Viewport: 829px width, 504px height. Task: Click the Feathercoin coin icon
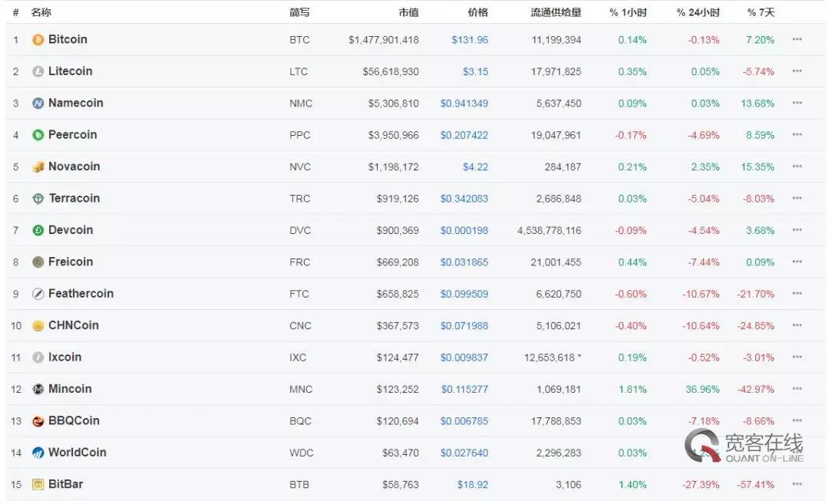pos(38,294)
